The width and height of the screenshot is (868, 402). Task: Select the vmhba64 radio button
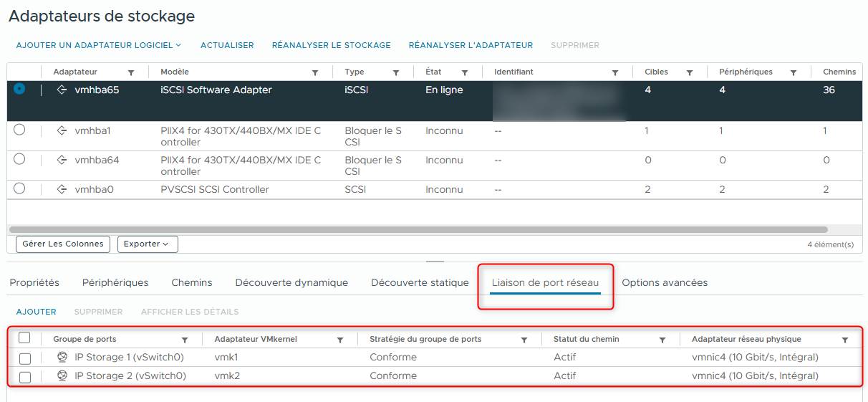coord(19,159)
